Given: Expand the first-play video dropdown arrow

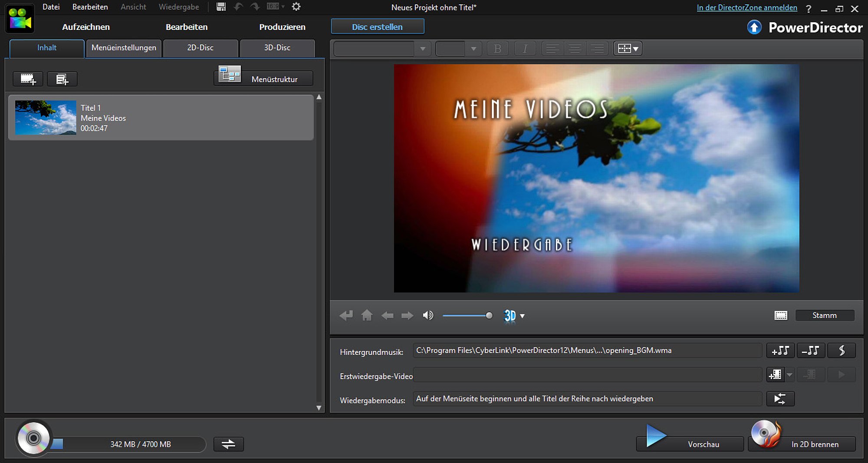Looking at the screenshot, I should click(789, 374).
